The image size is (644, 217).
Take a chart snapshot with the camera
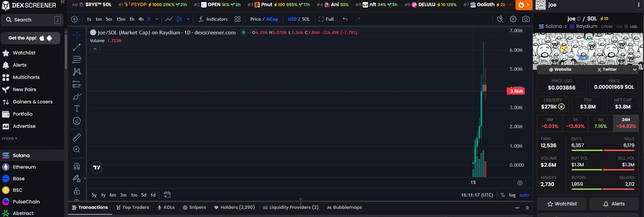[x=526, y=19]
